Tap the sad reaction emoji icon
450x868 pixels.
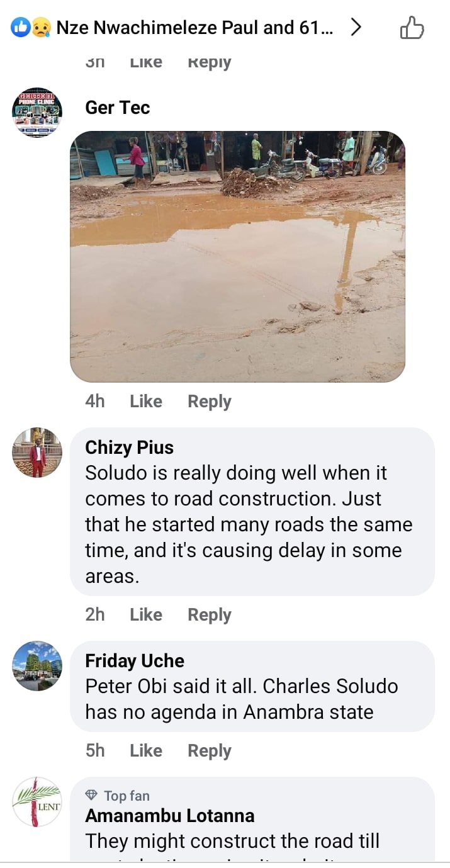(x=40, y=28)
